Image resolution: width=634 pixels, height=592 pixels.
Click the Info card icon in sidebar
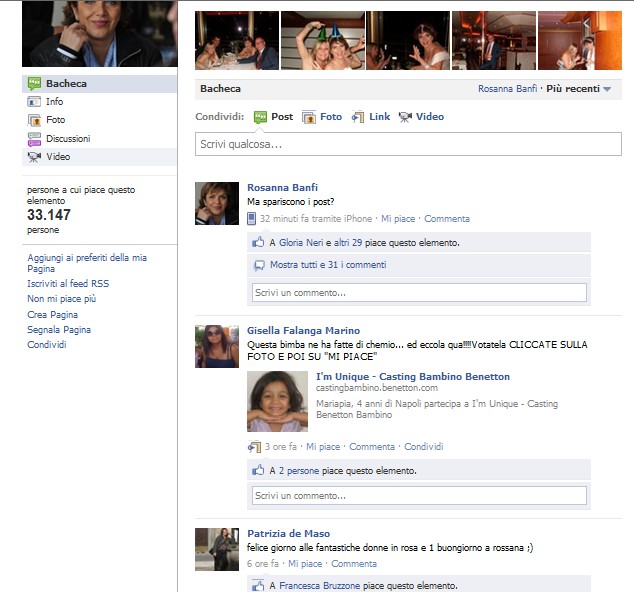click(34, 101)
